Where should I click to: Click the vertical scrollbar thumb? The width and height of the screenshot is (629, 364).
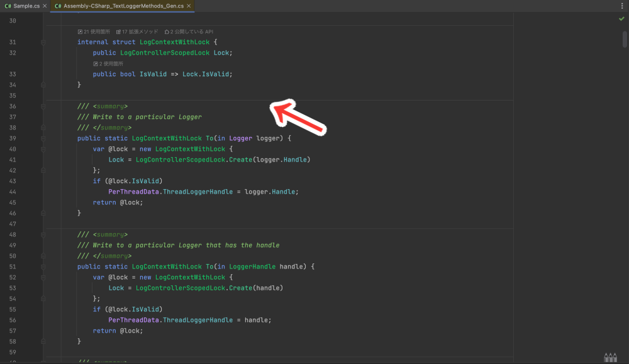tap(625, 39)
